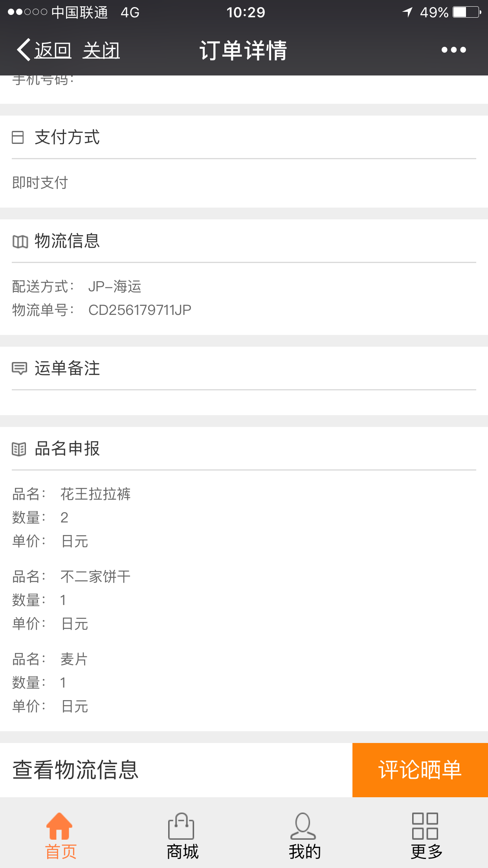Open the three-dot more options menu

453,50
